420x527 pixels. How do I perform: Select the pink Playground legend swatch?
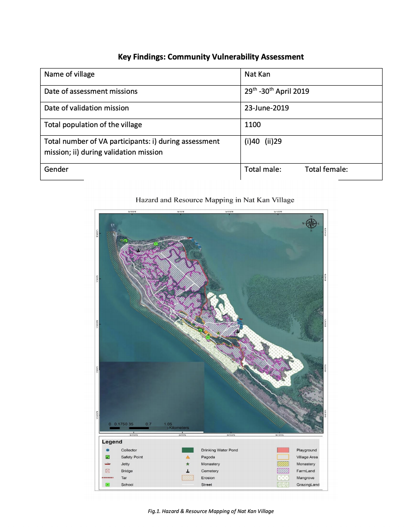pos(282,450)
